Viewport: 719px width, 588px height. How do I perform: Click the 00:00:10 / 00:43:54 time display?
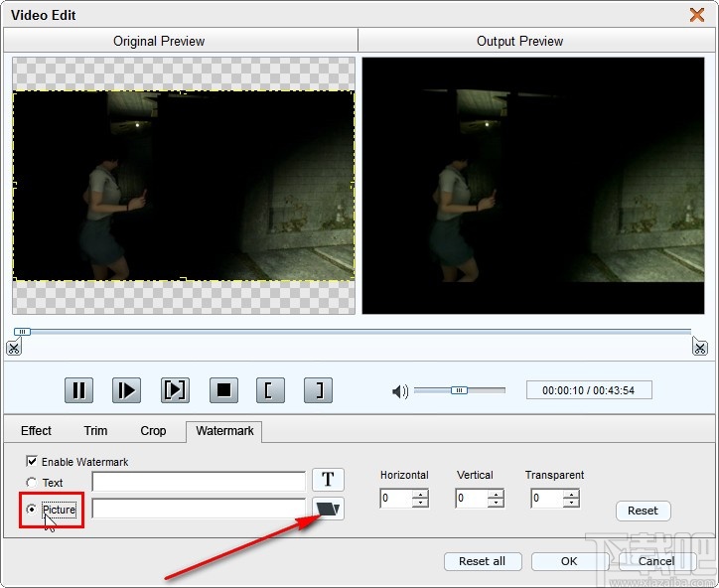(x=589, y=390)
